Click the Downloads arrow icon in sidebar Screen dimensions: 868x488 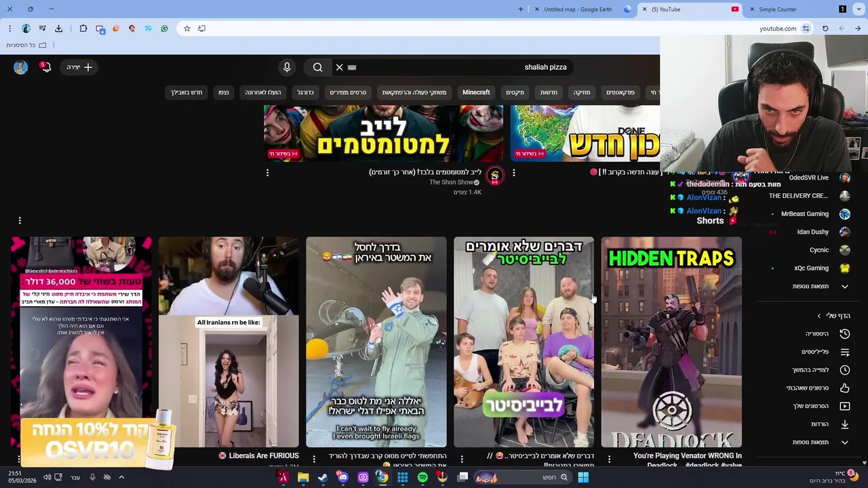point(845,424)
